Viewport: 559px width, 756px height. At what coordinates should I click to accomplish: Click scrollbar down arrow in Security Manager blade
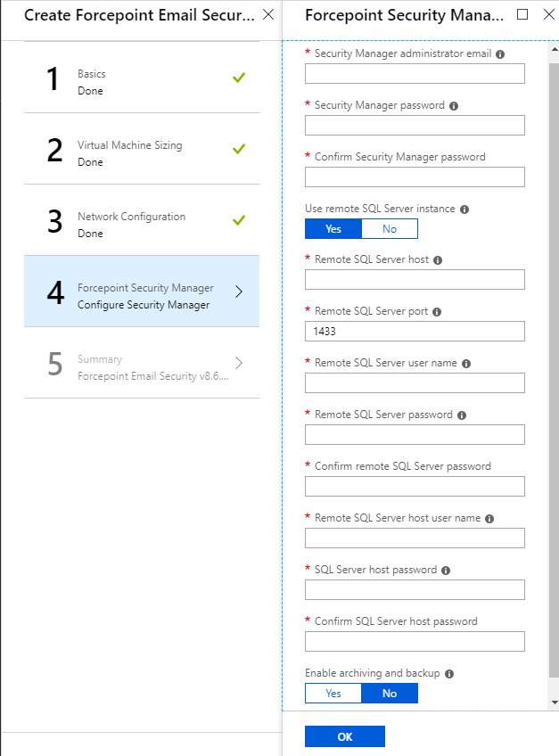pos(555,703)
